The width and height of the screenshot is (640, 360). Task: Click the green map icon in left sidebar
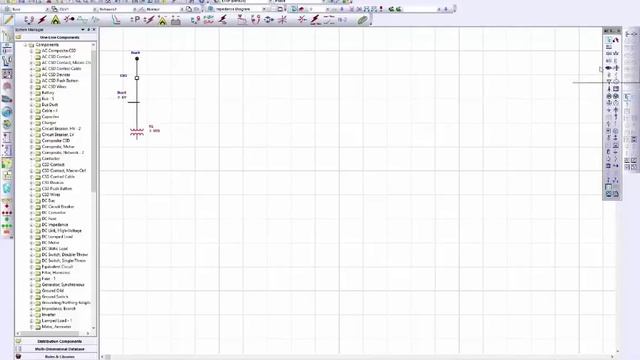pos(7,164)
